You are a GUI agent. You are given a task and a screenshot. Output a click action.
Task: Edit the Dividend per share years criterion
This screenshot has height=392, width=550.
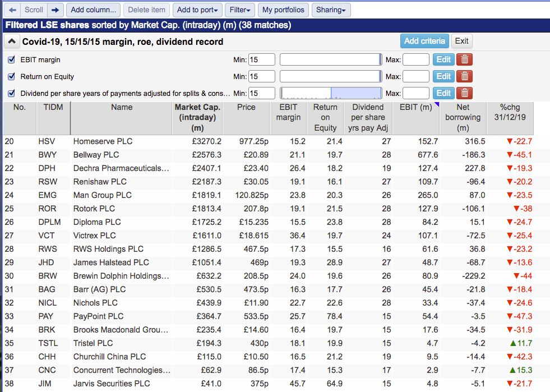(443, 93)
